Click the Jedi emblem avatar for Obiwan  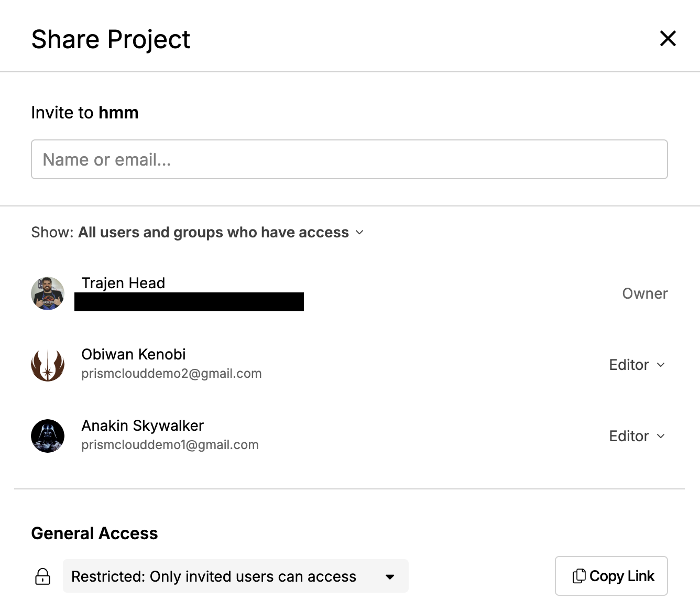point(48,365)
